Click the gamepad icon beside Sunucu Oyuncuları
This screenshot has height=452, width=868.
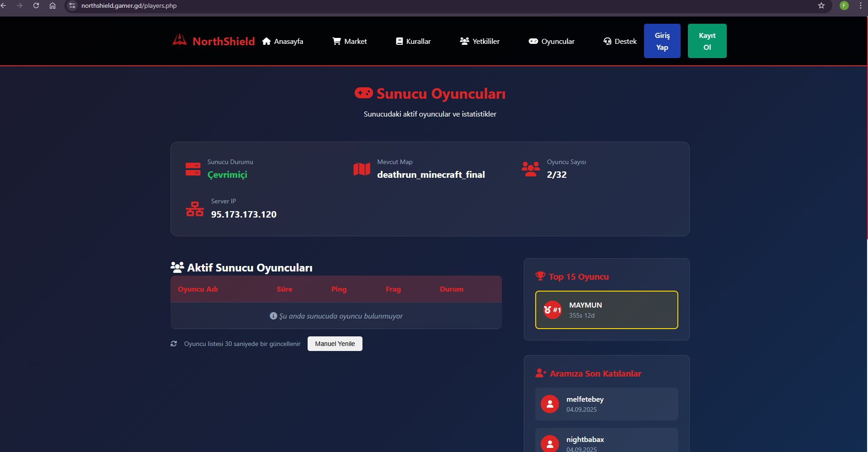point(364,93)
